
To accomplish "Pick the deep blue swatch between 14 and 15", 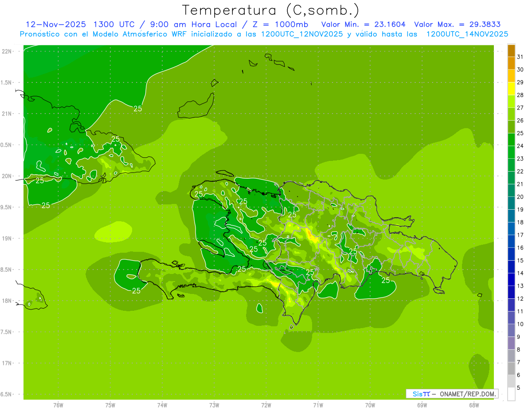I will click(x=511, y=267).
